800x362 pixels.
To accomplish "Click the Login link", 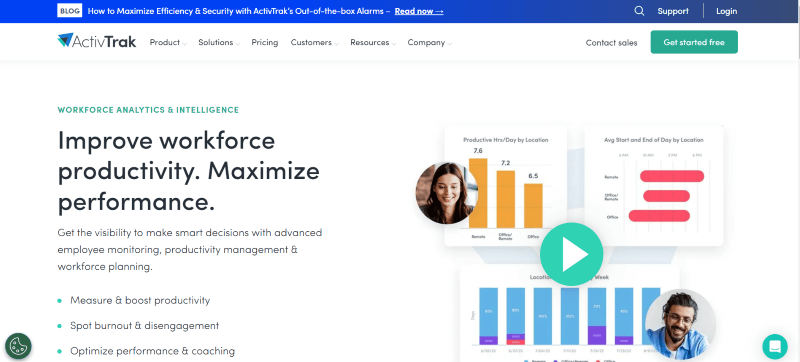I will [726, 11].
